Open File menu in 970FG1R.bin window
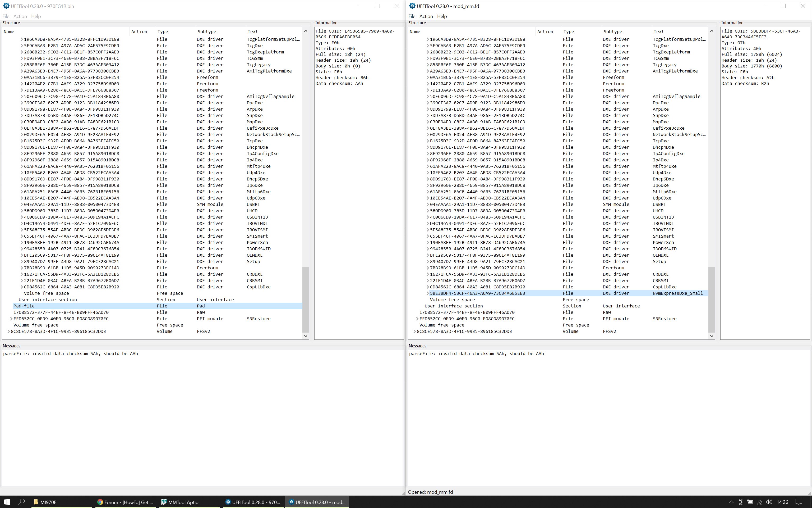This screenshot has height=508, width=812. point(6,16)
